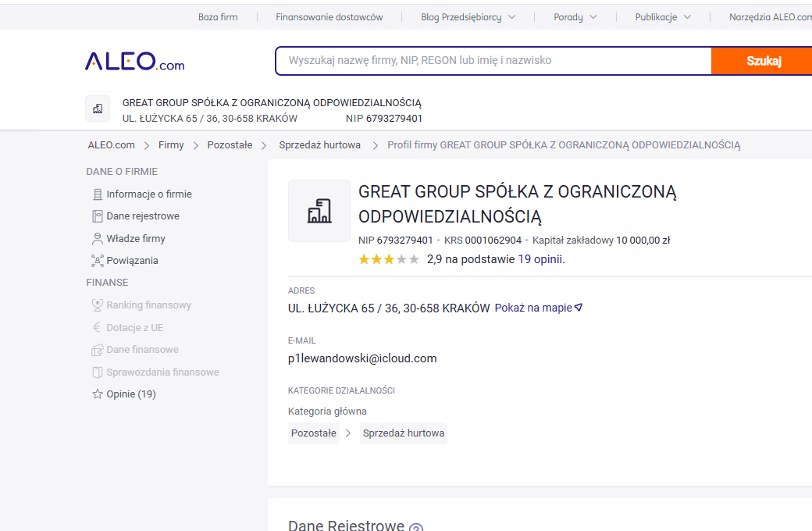The width and height of the screenshot is (812, 531).
Task: Click Kapitał zakładowy 10 000,00 zł text
Action: point(601,241)
